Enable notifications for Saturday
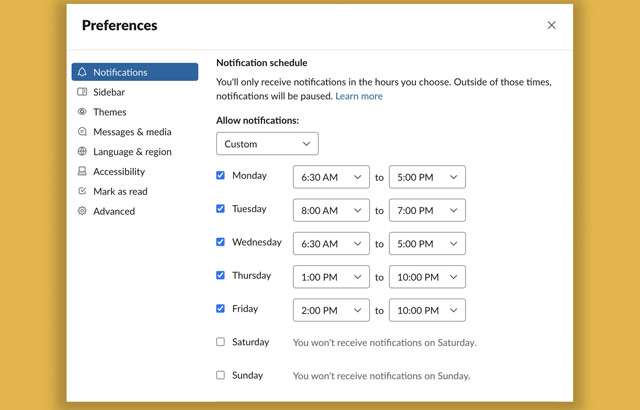The height and width of the screenshot is (410, 640). 221,342
